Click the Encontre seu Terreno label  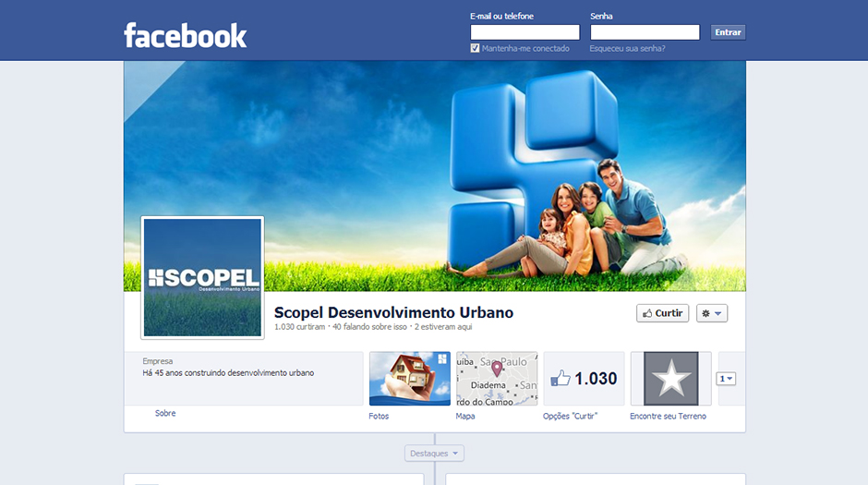[x=669, y=417]
